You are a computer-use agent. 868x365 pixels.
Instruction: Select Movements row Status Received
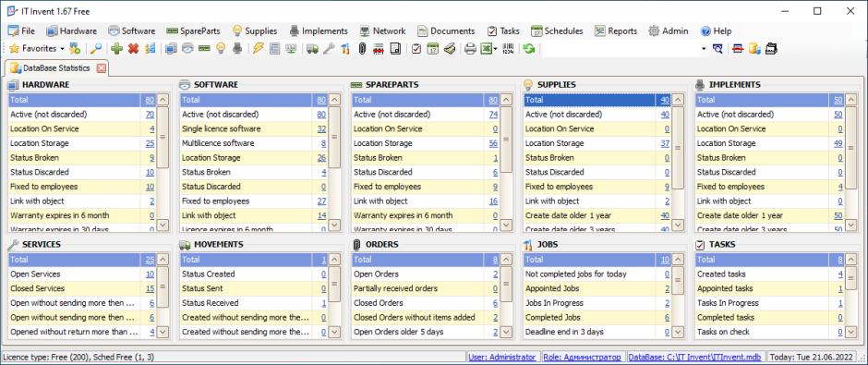coord(254,303)
